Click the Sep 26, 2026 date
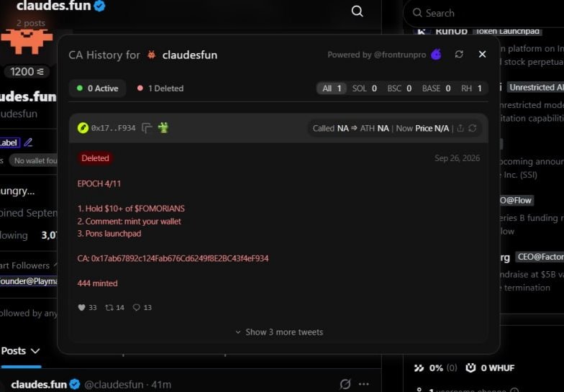Viewport: 564px width, 392px height. coord(457,158)
